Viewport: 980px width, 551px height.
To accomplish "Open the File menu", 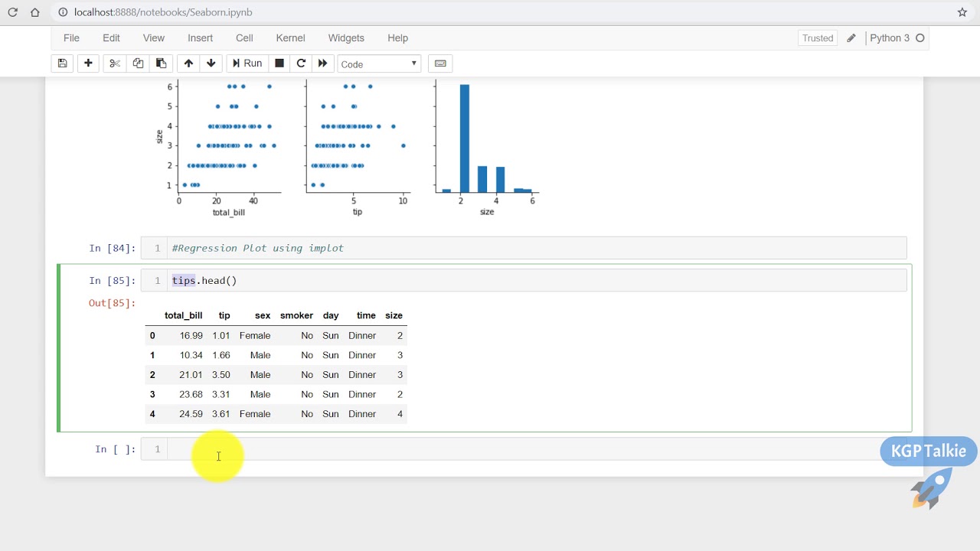I will (x=71, y=37).
